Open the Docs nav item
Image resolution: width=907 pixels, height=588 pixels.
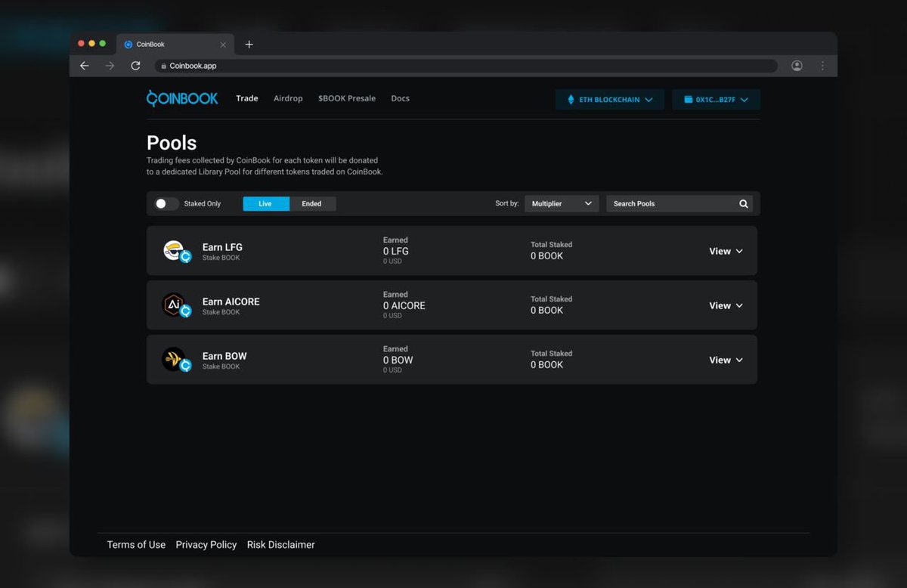[400, 98]
